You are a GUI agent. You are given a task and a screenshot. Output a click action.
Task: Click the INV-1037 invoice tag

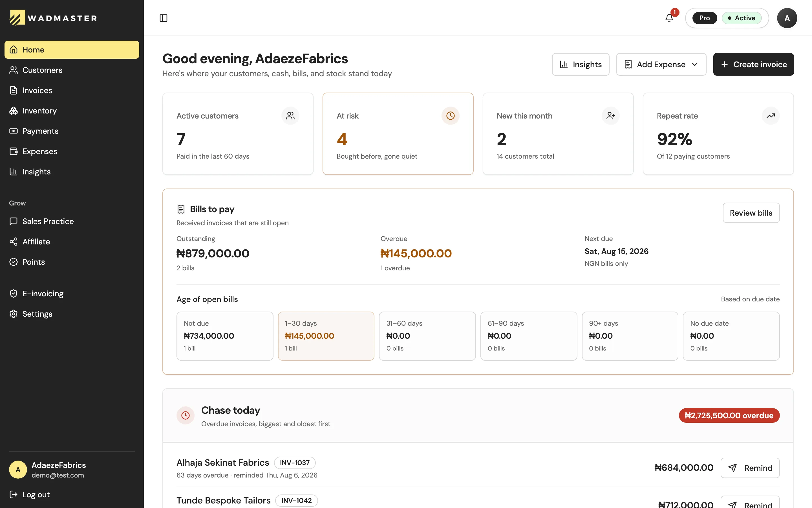(295, 463)
